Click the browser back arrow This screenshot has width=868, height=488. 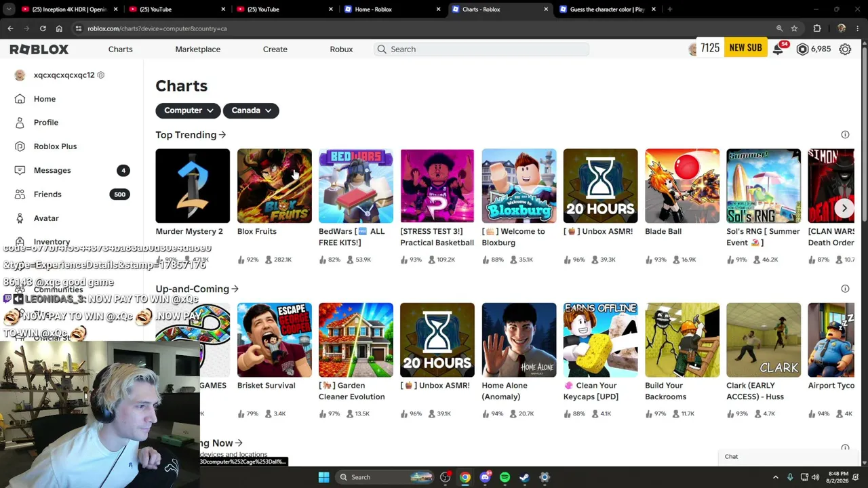[10, 28]
